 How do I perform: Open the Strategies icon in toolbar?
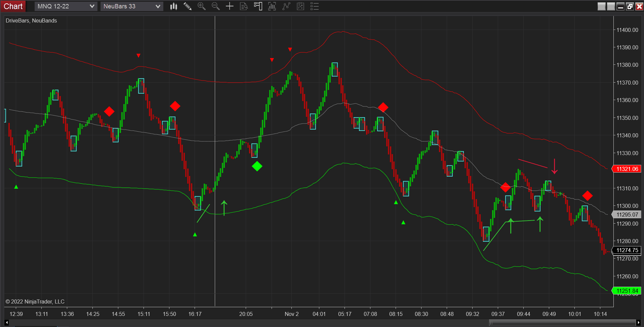(x=300, y=6)
